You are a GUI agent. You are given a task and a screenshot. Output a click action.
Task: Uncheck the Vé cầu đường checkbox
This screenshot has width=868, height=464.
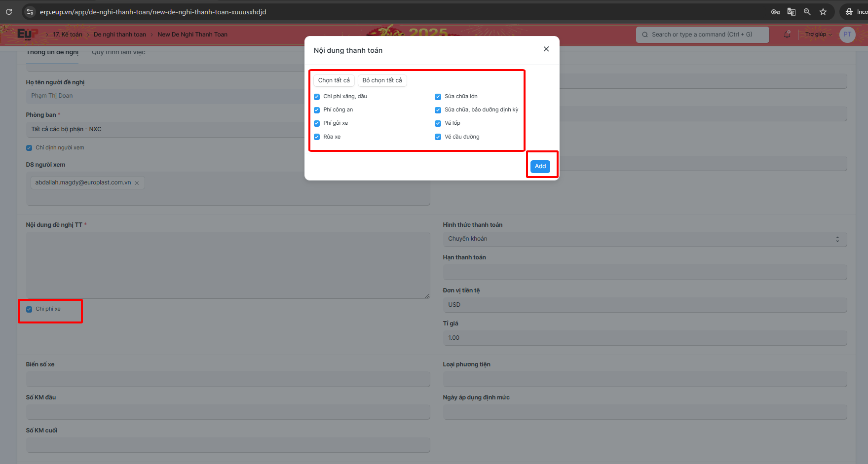438,137
